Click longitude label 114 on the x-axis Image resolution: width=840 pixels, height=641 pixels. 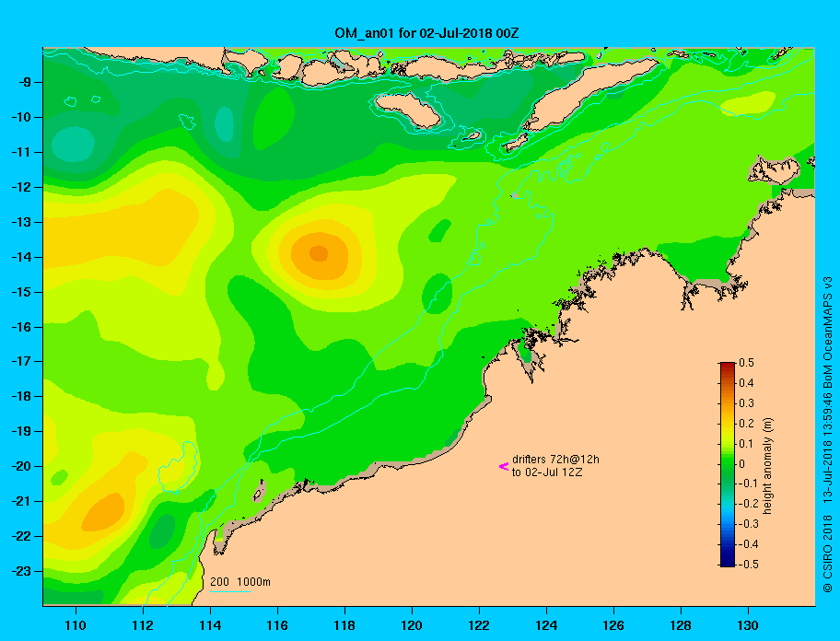210,625
